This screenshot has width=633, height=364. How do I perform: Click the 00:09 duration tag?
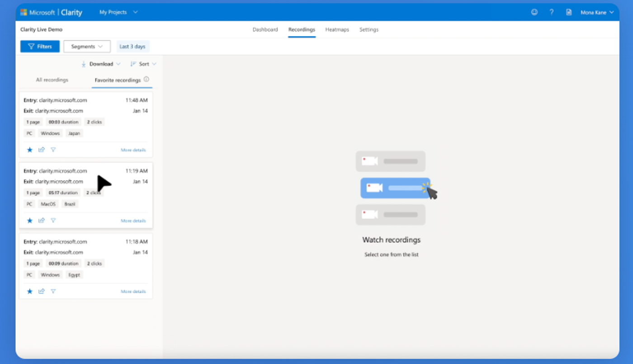[x=63, y=264]
